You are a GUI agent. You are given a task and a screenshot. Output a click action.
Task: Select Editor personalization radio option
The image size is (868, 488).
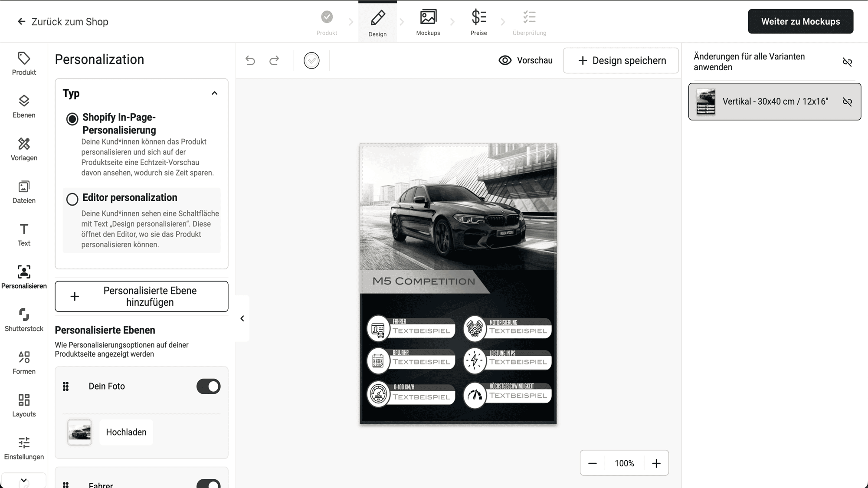click(x=72, y=199)
